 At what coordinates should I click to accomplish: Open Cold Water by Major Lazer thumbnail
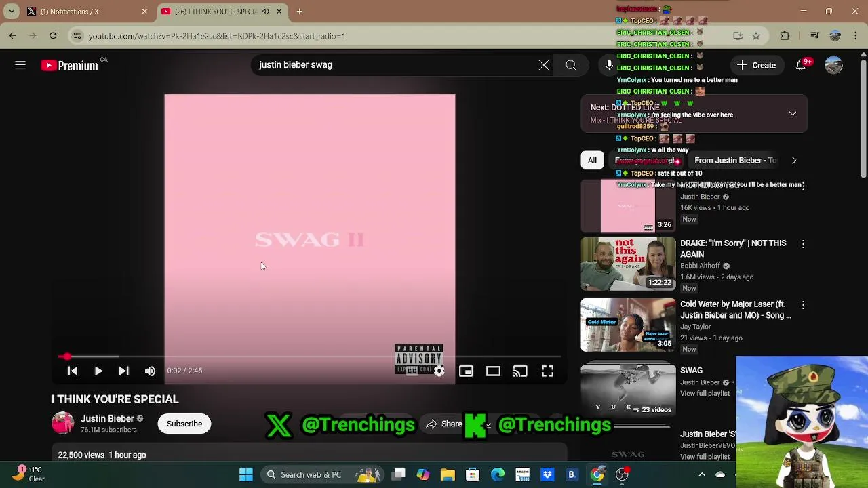point(628,325)
